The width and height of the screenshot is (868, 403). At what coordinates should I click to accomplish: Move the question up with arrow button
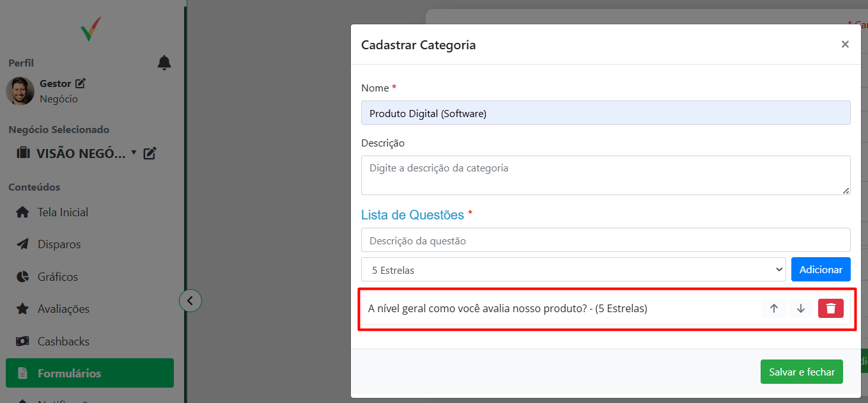773,308
